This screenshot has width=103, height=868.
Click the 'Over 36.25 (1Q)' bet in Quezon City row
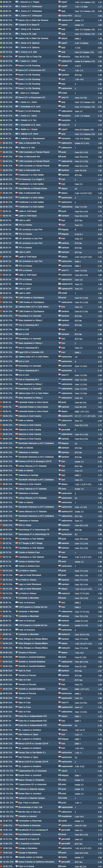tap(82, 57)
